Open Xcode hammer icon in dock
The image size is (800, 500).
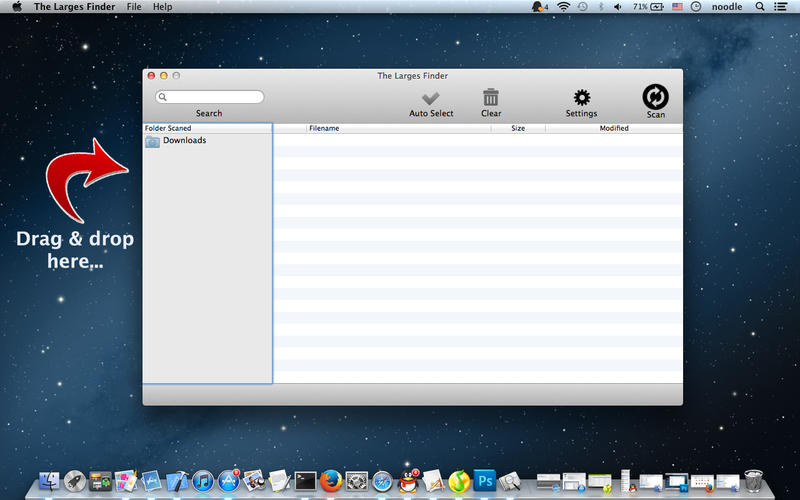pos(177,481)
